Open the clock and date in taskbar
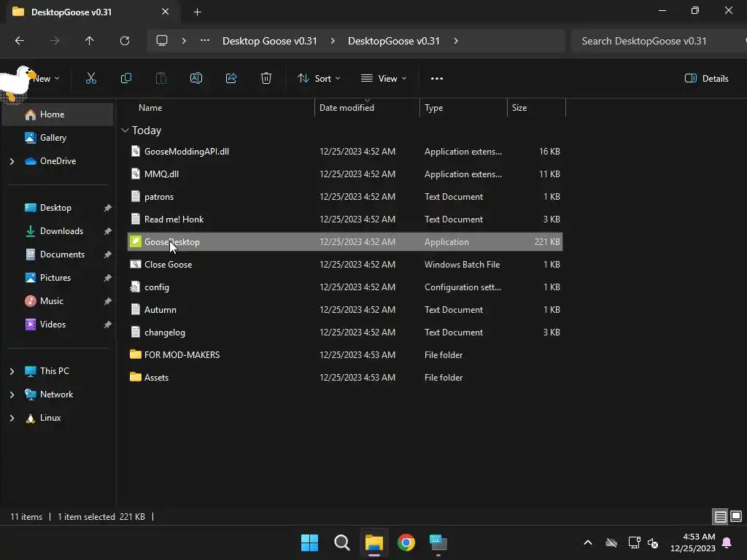This screenshot has height=560, width=747. (x=693, y=542)
